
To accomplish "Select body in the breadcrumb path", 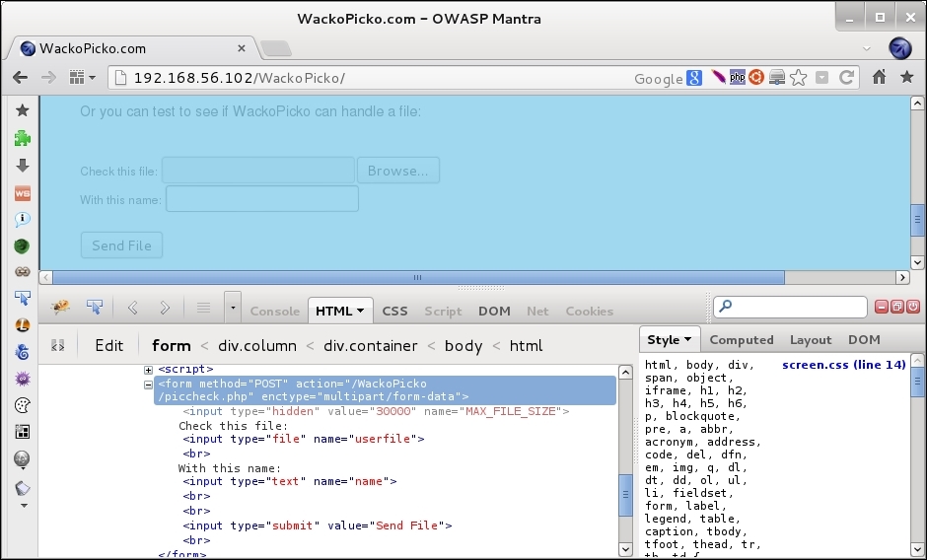I will [x=463, y=345].
